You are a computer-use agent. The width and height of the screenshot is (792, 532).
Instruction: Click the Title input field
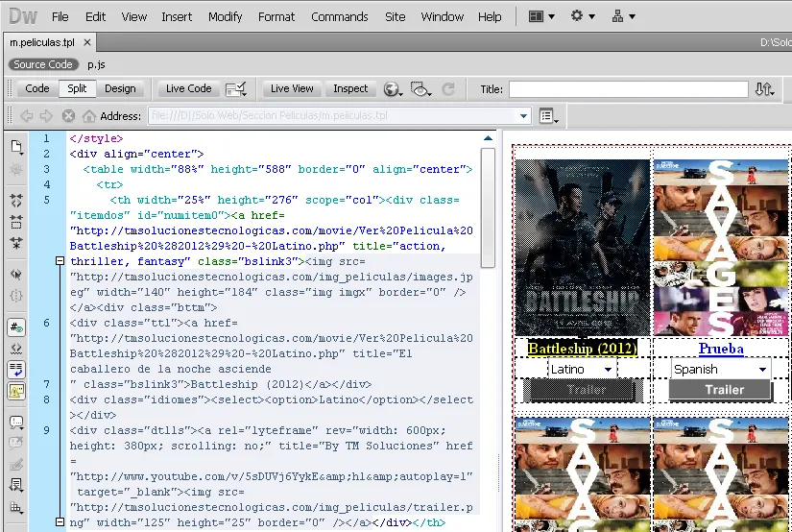[629, 89]
